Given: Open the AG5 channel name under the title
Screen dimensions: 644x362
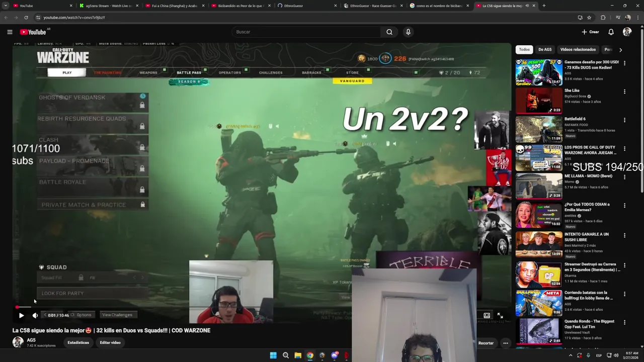Looking at the screenshot, I should click(31, 340).
